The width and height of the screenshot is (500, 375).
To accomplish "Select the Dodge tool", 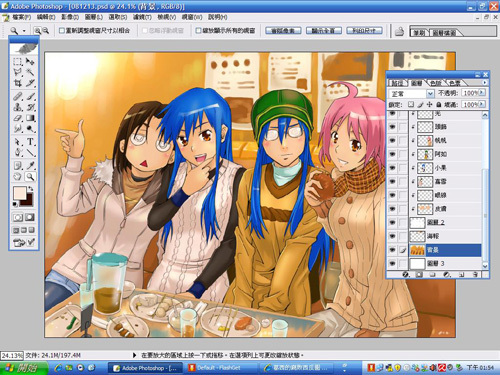I will click(x=30, y=129).
